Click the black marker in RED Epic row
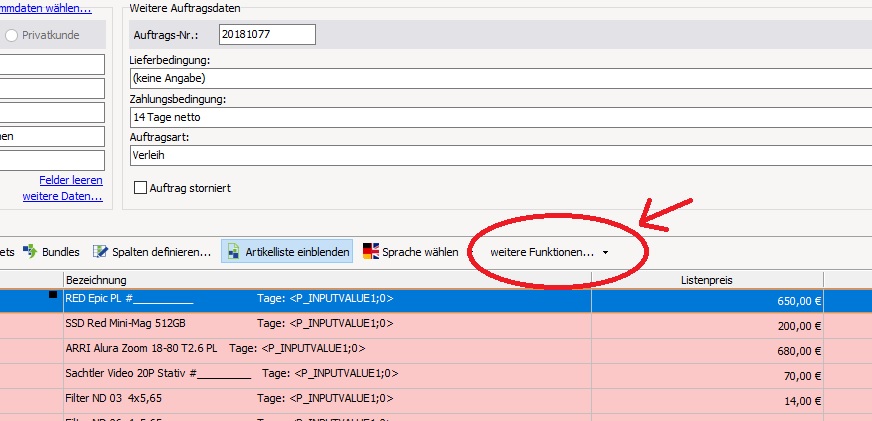 53,295
